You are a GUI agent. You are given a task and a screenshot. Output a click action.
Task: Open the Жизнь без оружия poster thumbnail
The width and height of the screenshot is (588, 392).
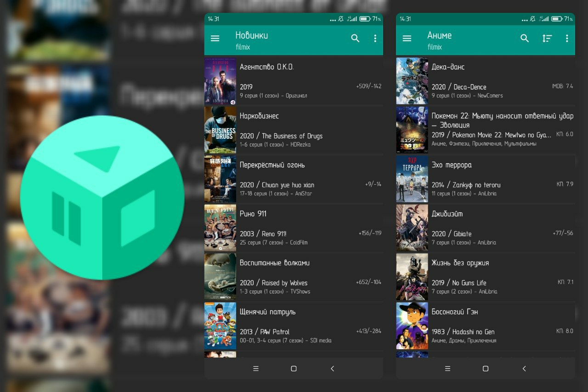coord(412,277)
